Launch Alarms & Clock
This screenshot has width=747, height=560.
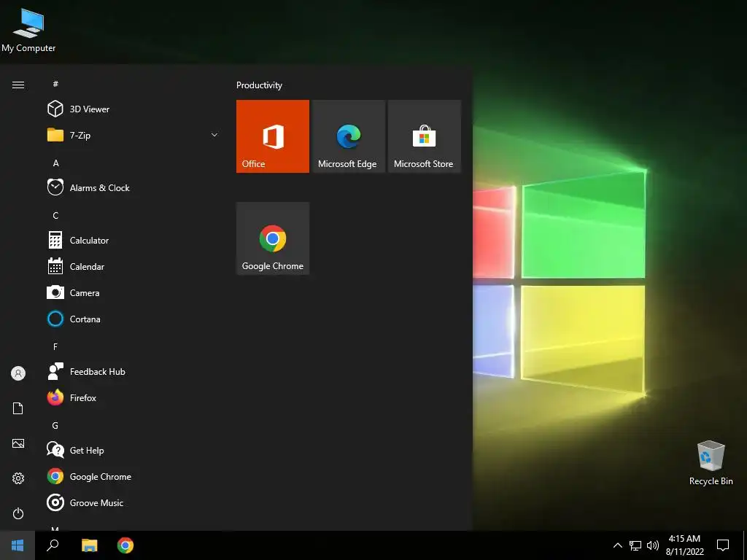pyautogui.click(x=133, y=187)
